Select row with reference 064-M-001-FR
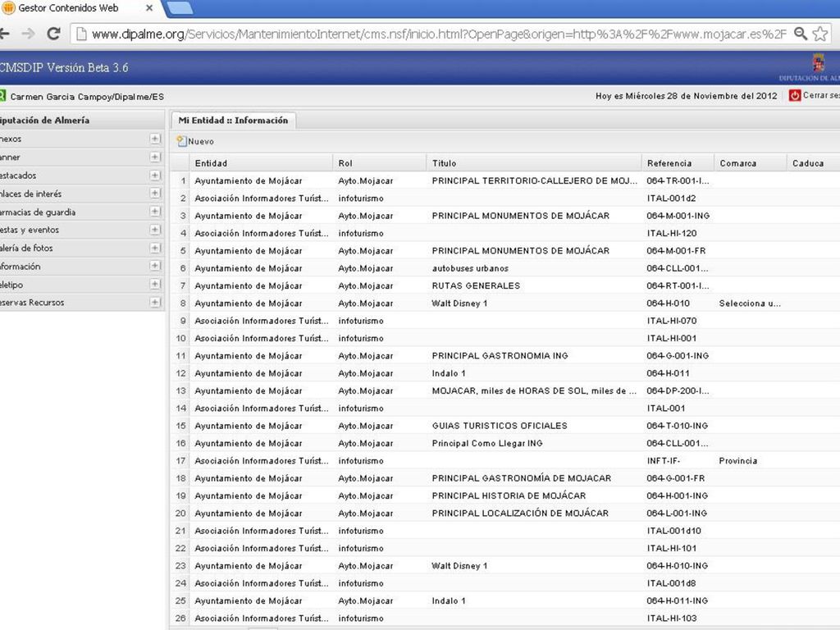 [505, 251]
